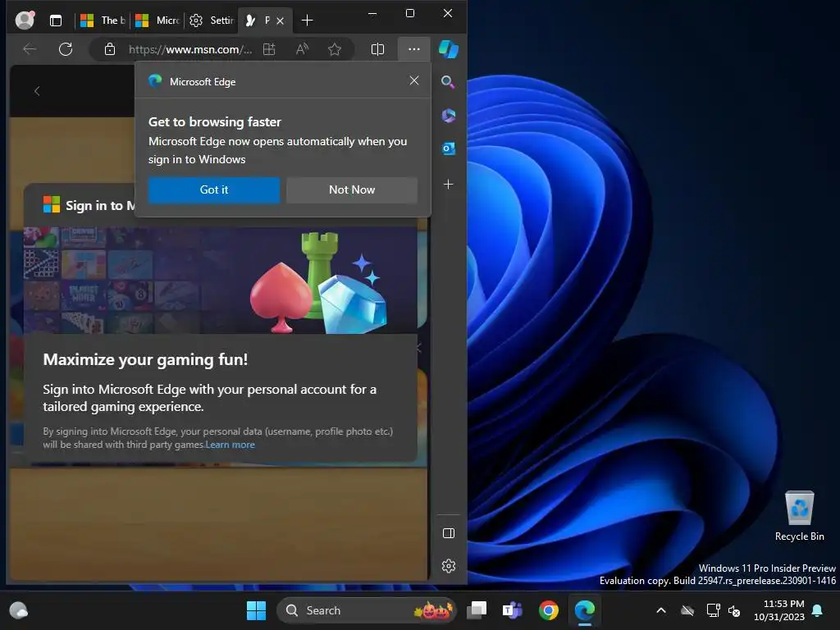This screenshot has width=840, height=630.
Task: Click the taskbar Search box
Action: tap(367, 610)
